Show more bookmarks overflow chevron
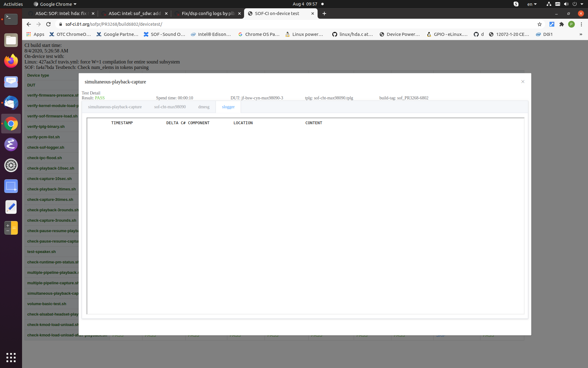Screen dimensions: 588x368 pos(581,34)
